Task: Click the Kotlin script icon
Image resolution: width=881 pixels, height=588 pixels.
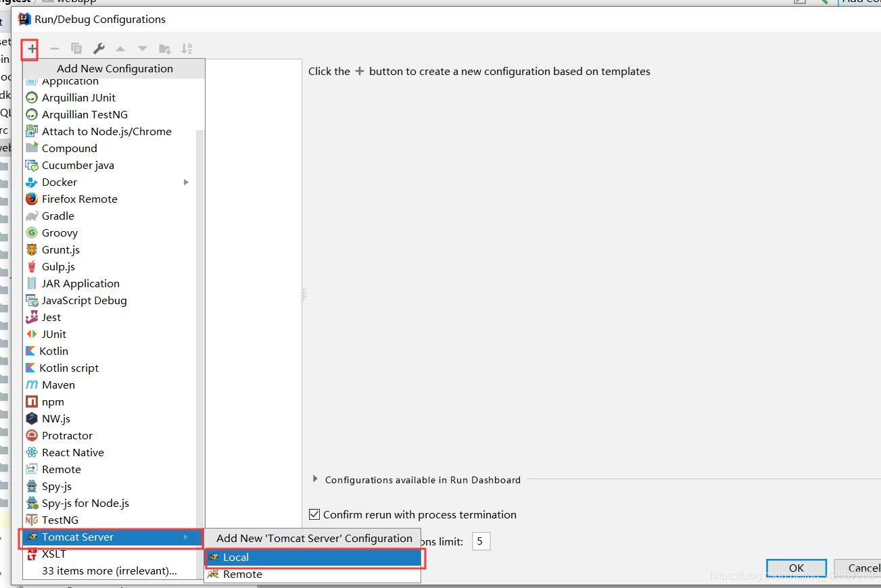Action: click(x=30, y=368)
